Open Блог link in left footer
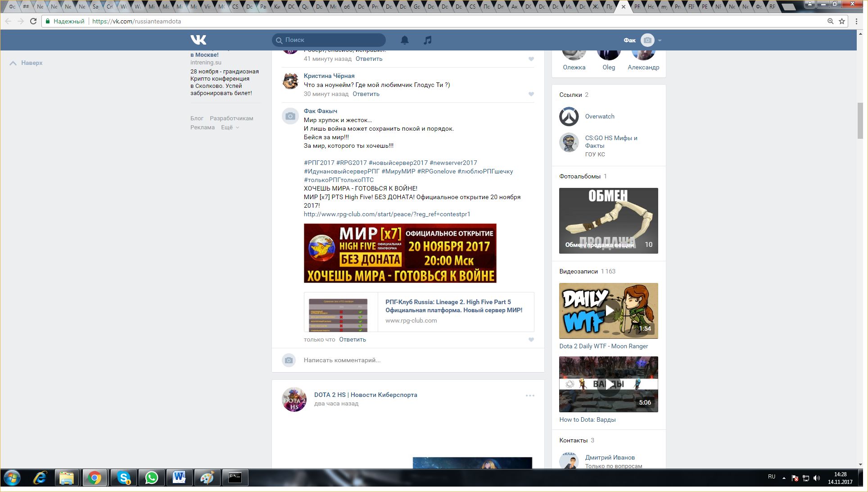The image size is (868, 492). pyautogui.click(x=197, y=118)
